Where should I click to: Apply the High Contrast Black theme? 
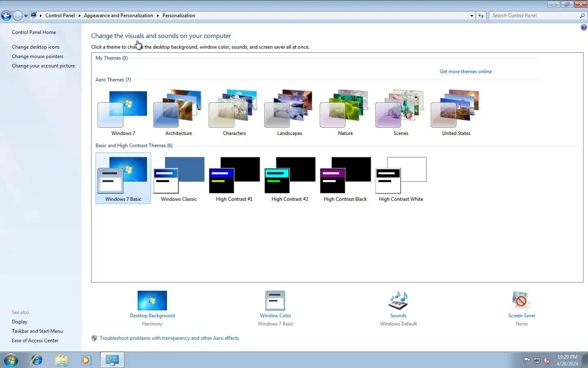[345, 178]
